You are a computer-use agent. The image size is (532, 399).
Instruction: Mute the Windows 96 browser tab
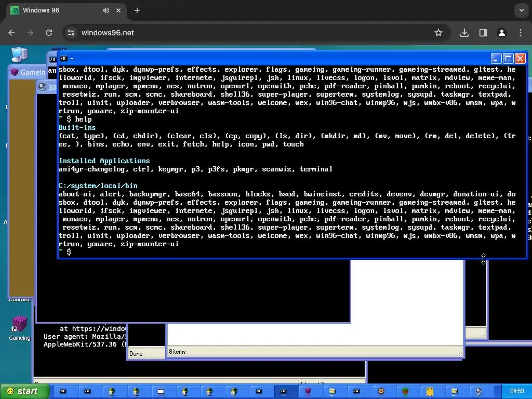(106, 10)
